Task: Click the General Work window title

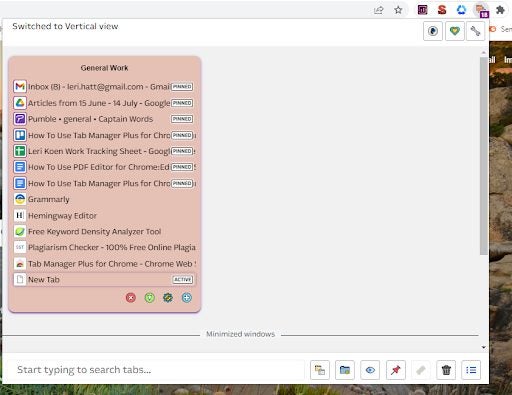Action: [x=104, y=68]
